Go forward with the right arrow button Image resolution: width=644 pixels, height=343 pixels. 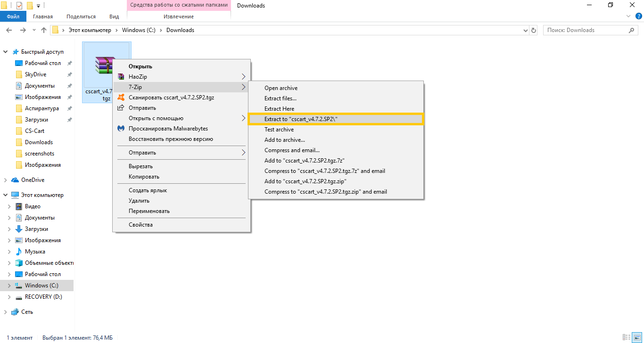(23, 30)
